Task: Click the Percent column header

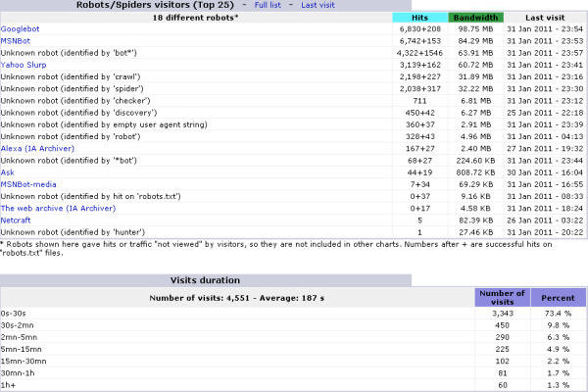Action: click(x=558, y=298)
